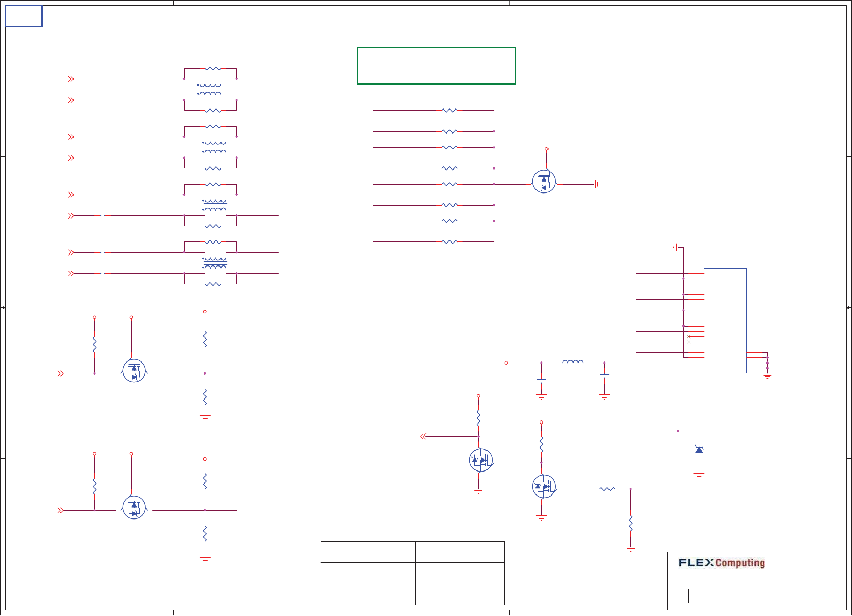Select the blue-outlined box in the sheet corner
Viewport: 852px width, 616px height.
(23, 16)
